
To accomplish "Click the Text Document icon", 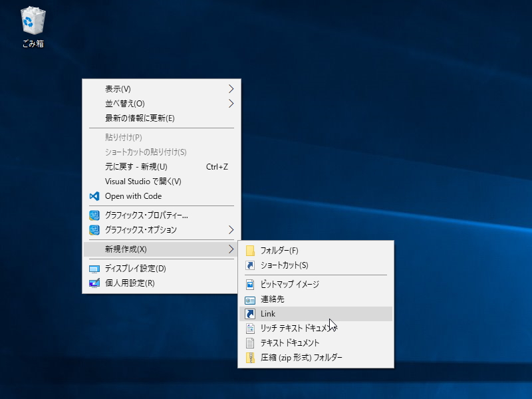I will (249, 342).
